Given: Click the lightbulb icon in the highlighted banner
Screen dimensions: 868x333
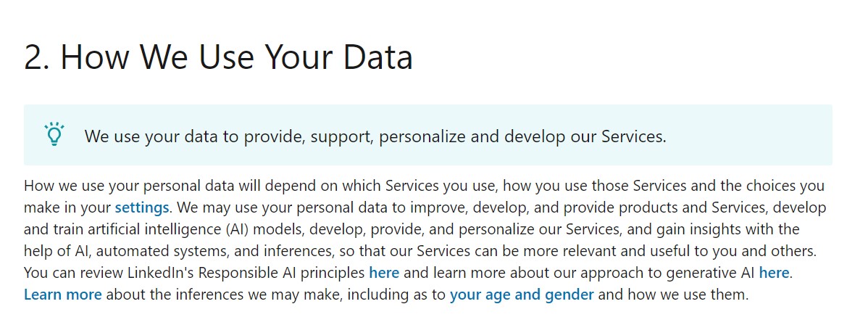Looking at the screenshot, I should pyautogui.click(x=54, y=134).
